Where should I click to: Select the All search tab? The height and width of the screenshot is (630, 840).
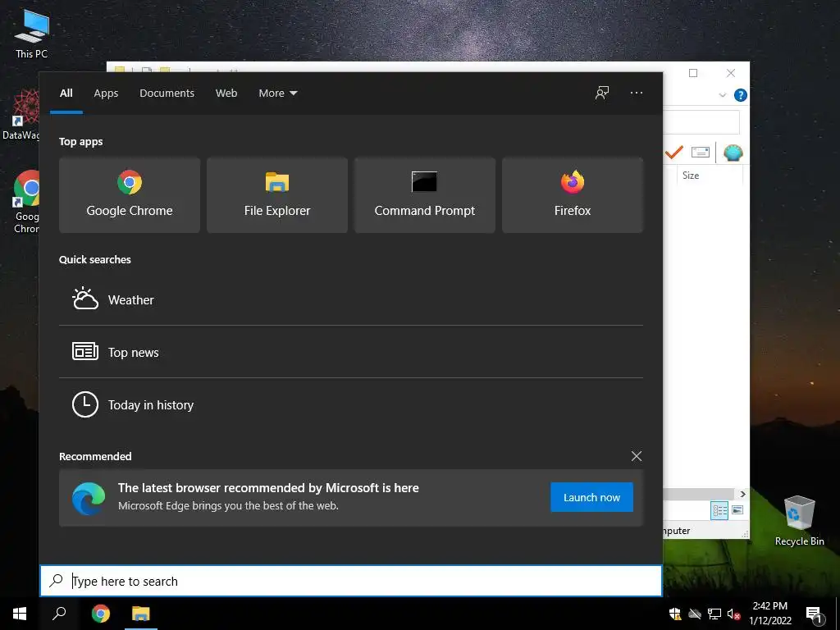click(x=66, y=94)
